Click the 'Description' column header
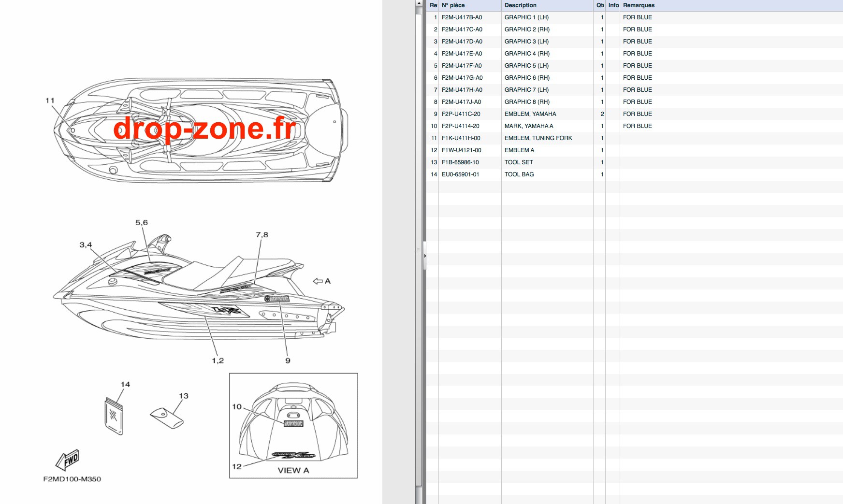 (547, 5)
